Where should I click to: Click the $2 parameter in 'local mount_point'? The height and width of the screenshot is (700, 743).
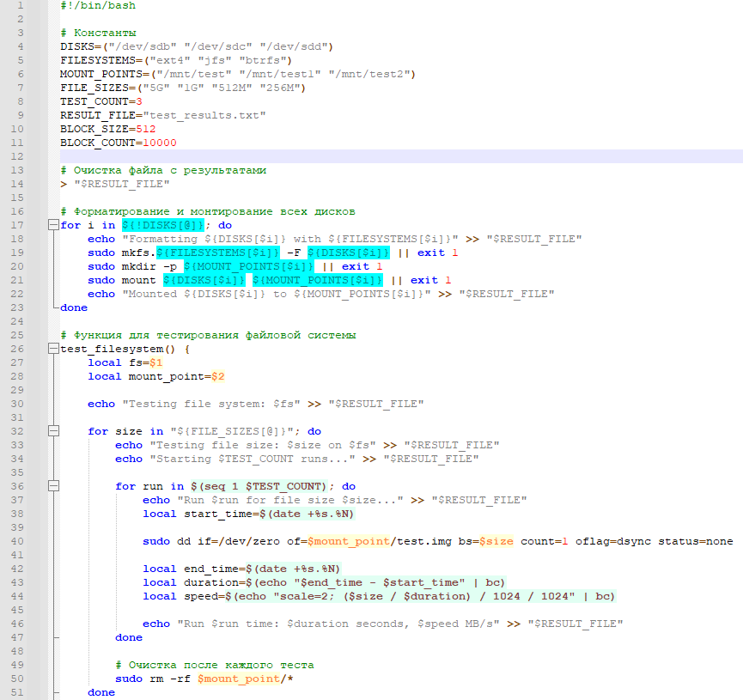pos(218,376)
